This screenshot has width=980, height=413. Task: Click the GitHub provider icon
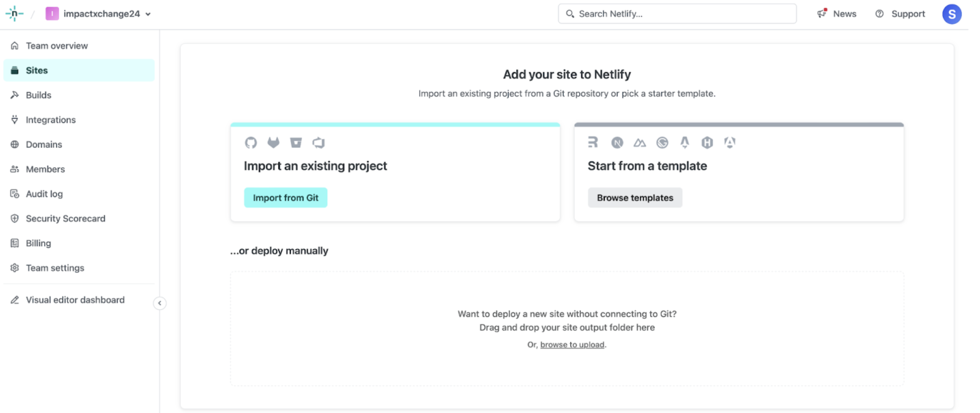(251, 143)
